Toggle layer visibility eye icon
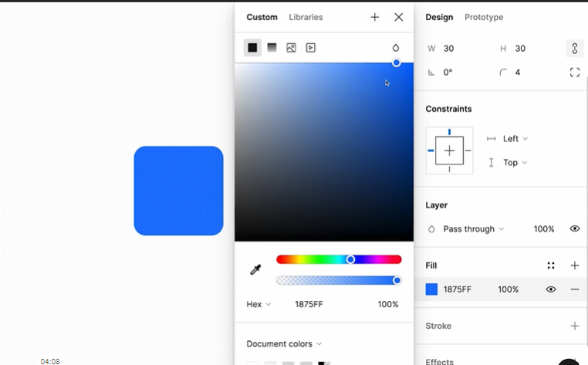The height and width of the screenshot is (365, 588). pyautogui.click(x=575, y=229)
